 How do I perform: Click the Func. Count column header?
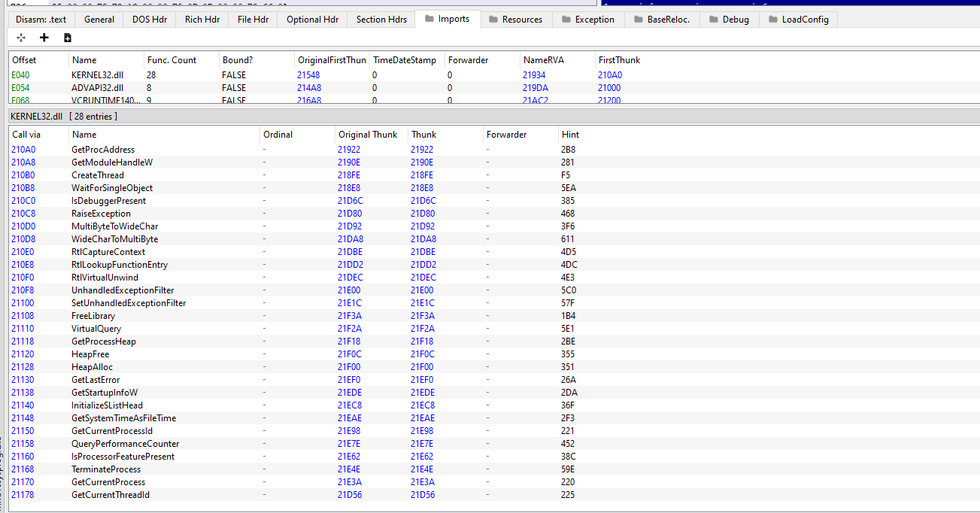[x=181, y=60]
